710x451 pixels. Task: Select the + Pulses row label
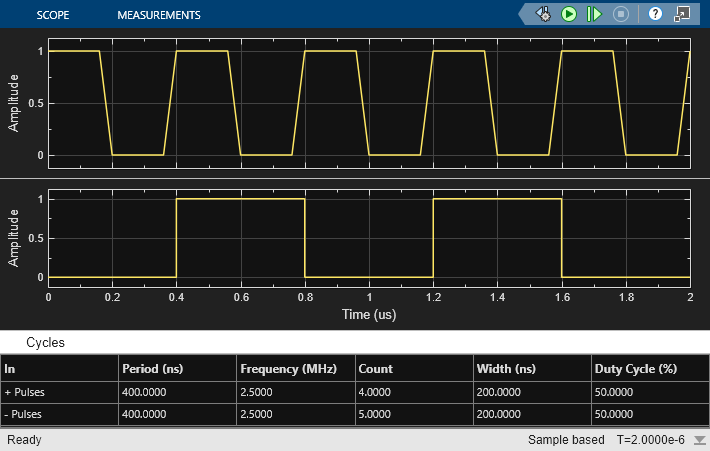click(x=24, y=392)
